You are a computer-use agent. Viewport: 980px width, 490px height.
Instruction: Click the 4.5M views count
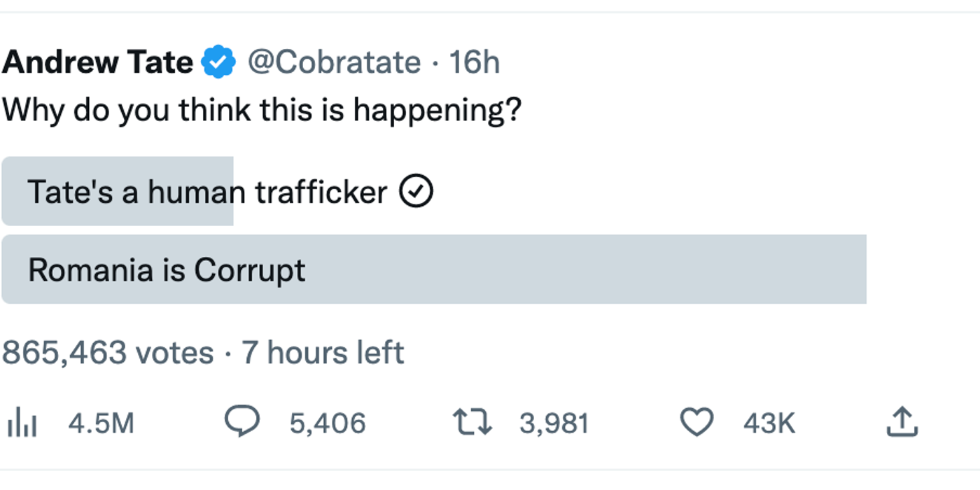pos(101,423)
